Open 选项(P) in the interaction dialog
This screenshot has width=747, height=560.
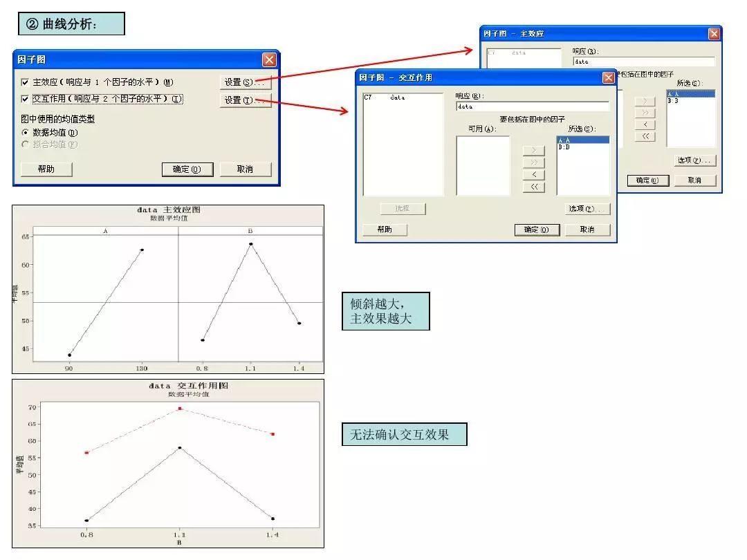click(586, 209)
